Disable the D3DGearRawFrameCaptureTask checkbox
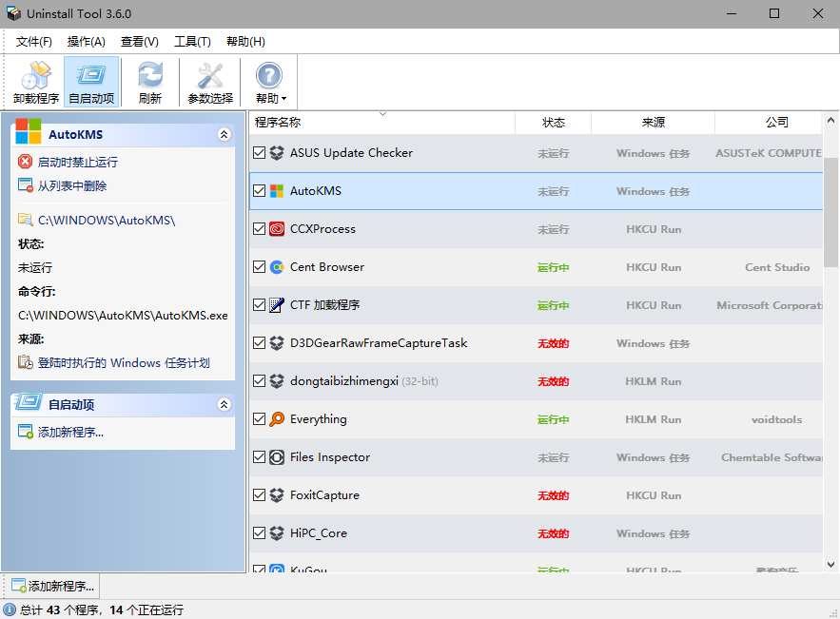This screenshot has height=619, width=840. 260,343
